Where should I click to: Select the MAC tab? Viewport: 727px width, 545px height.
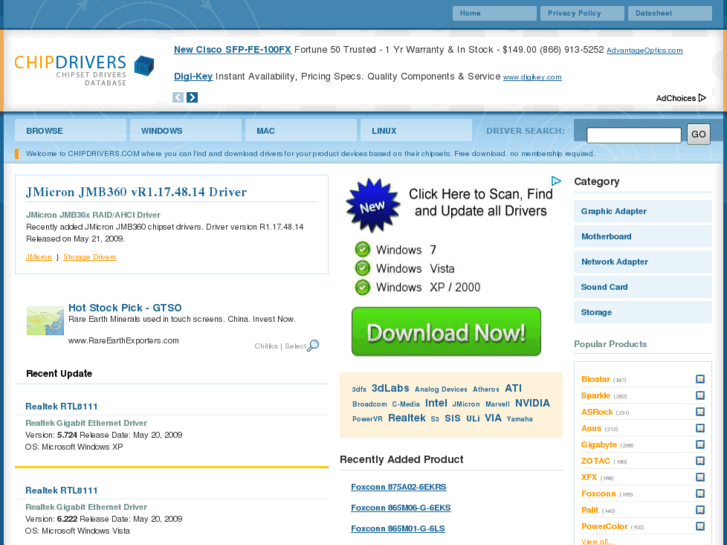301,130
